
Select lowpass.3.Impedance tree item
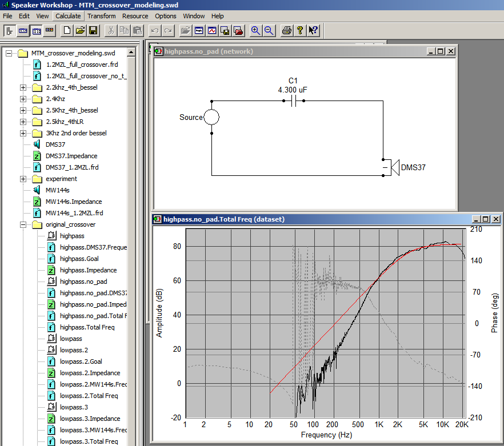90,419
